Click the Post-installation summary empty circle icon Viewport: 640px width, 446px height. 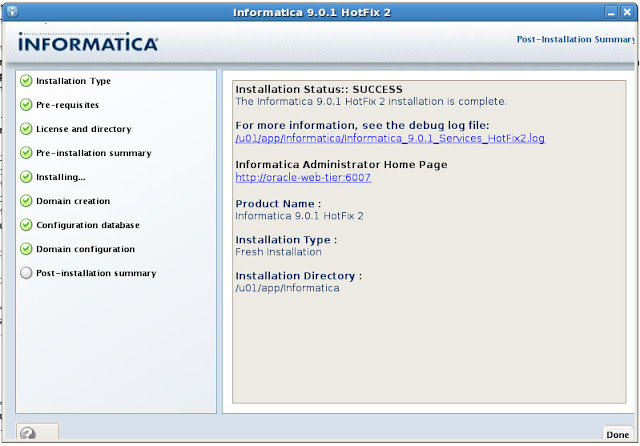point(26,273)
